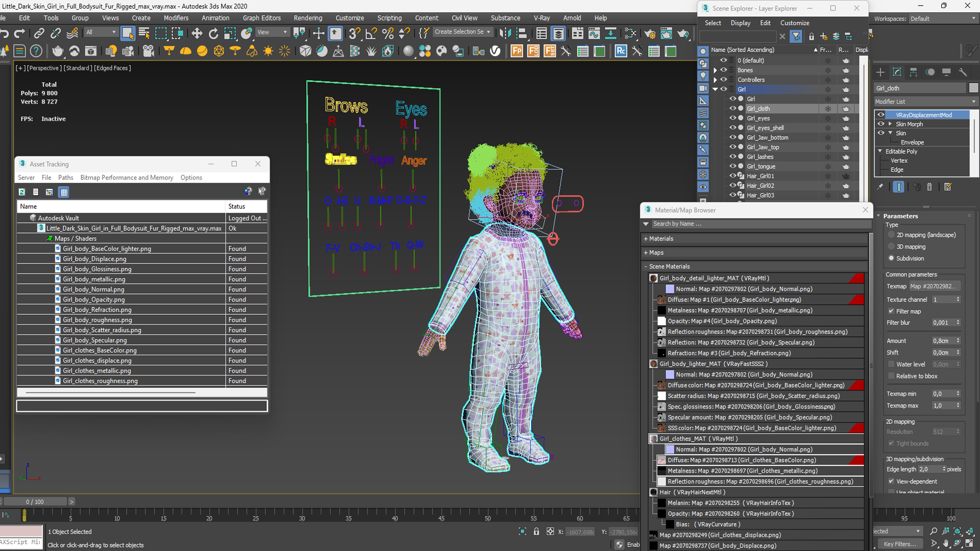The width and height of the screenshot is (980, 551).
Task: Hide Girl_eyes object via eye icon
Action: tap(732, 118)
